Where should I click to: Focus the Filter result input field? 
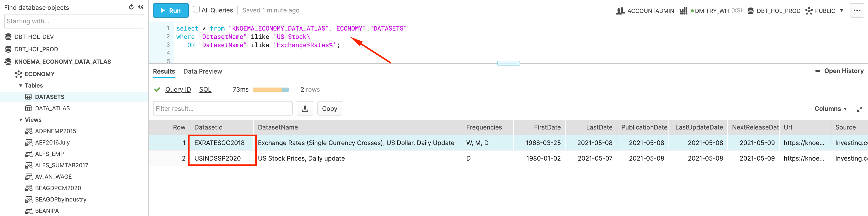tap(222, 109)
